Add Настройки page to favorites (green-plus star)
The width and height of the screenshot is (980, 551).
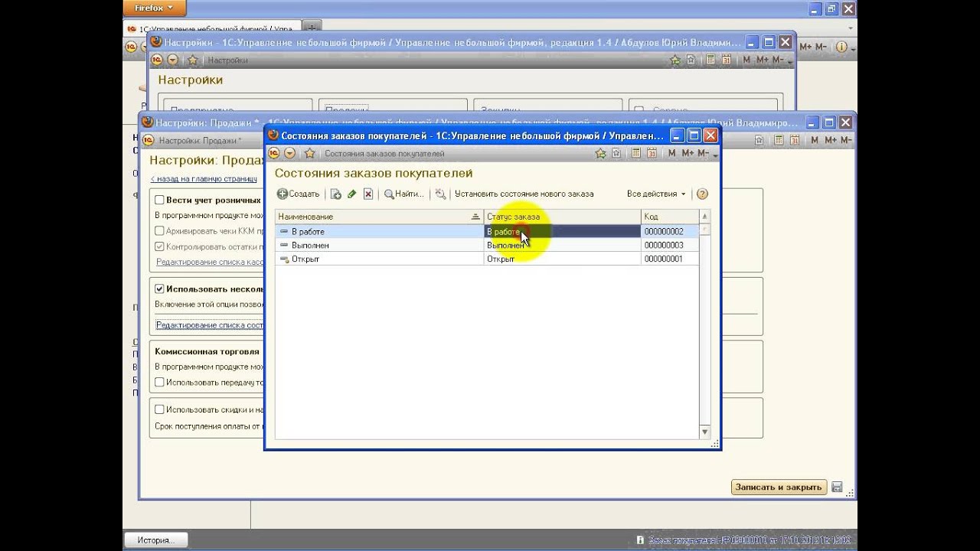point(675,59)
